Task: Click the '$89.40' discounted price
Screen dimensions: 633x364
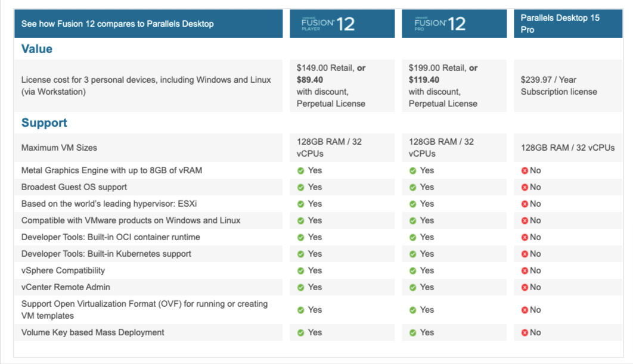Action: pos(309,80)
